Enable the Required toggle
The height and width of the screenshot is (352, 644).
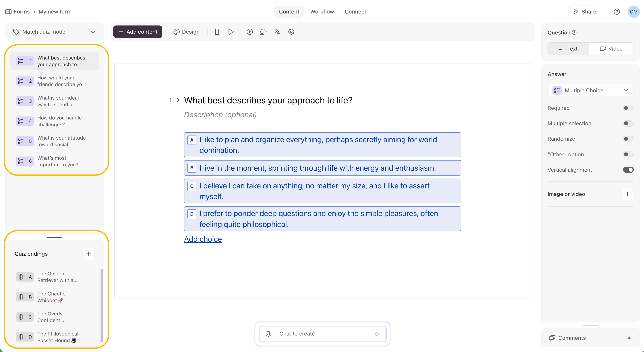point(628,108)
